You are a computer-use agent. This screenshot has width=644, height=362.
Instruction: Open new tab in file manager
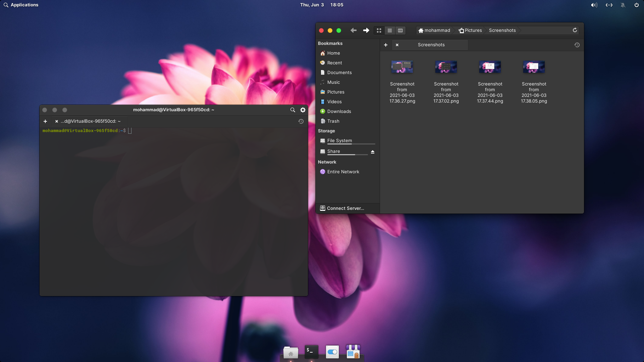coord(386,45)
